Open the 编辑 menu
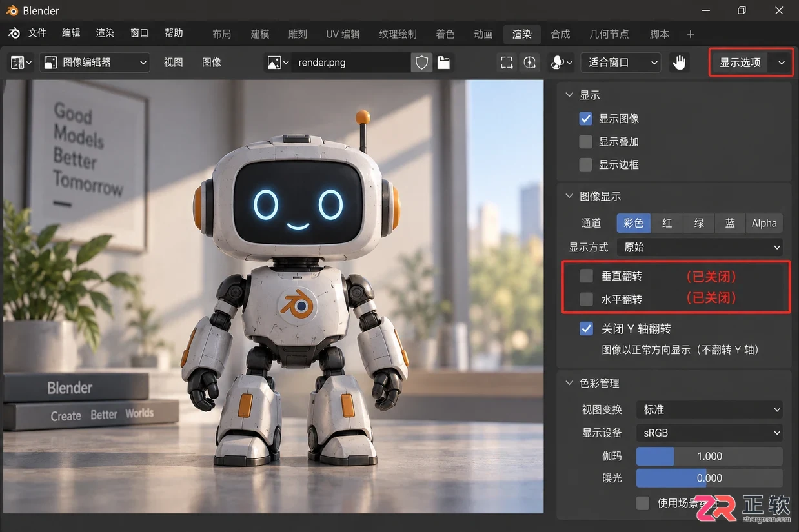Viewport: 799px width, 532px height. coord(71,34)
